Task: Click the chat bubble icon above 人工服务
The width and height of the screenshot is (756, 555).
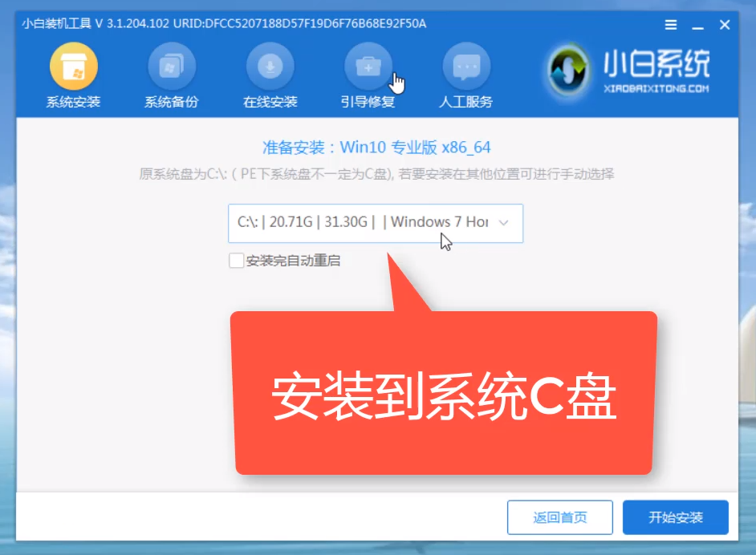Action: pos(466,66)
